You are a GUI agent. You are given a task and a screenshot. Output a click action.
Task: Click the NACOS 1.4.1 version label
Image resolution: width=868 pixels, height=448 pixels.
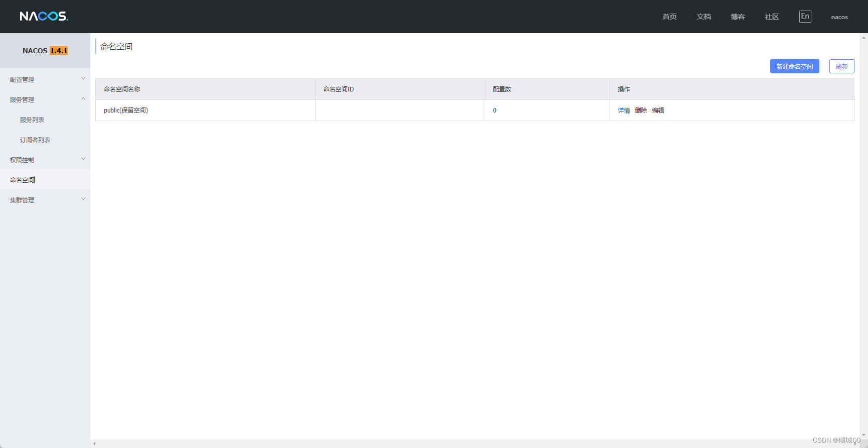45,51
